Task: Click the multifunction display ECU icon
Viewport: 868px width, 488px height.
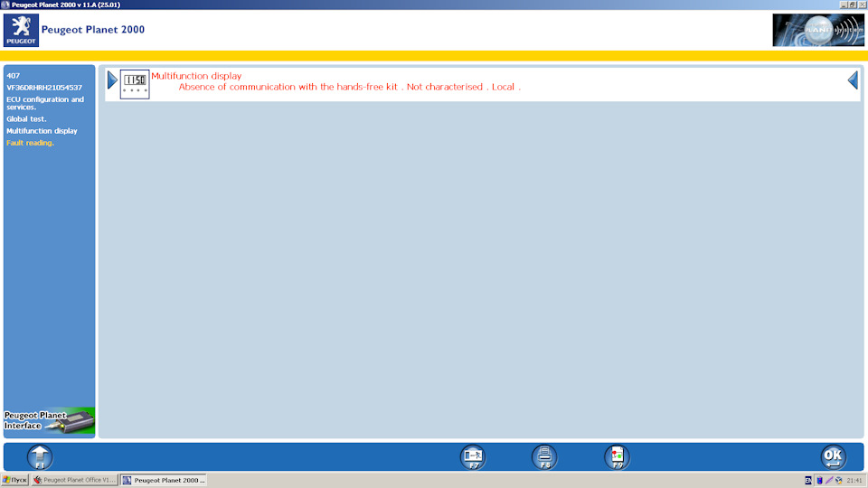Action: coord(135,84)
